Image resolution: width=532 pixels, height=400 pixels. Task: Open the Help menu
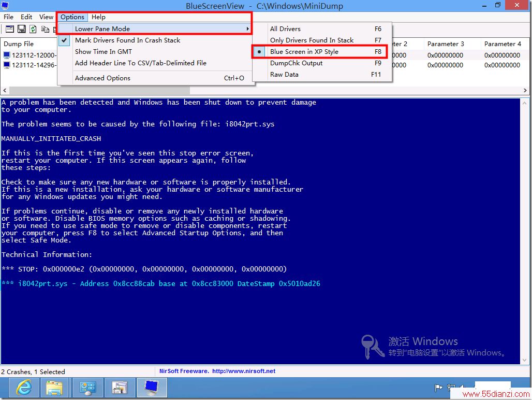point(98,17)
